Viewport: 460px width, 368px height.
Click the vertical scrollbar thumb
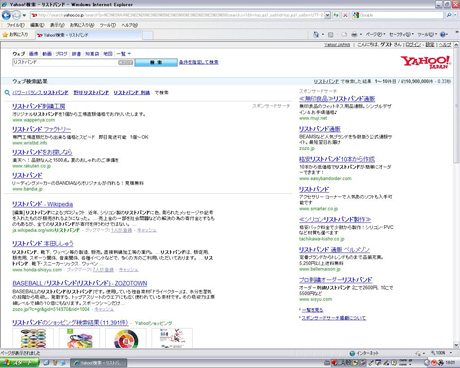coord(456,105)
